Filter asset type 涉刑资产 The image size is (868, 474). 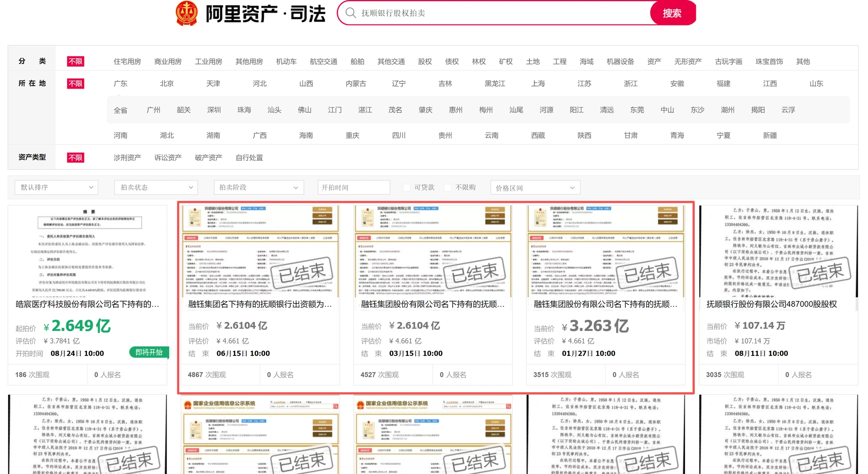point(127,158)
